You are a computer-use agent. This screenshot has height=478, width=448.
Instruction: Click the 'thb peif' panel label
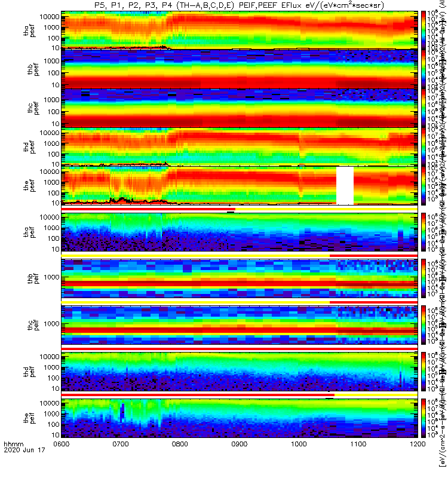tap(33, 278)
